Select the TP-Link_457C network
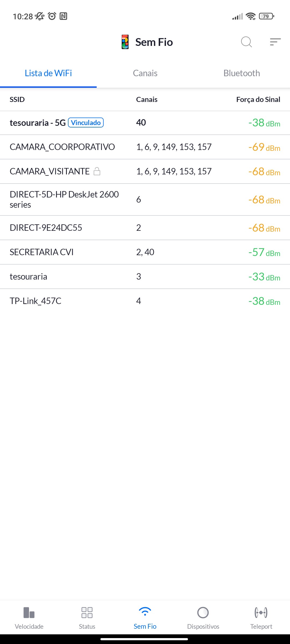This screenshot has height=644, width=290. tap(35, 301)
